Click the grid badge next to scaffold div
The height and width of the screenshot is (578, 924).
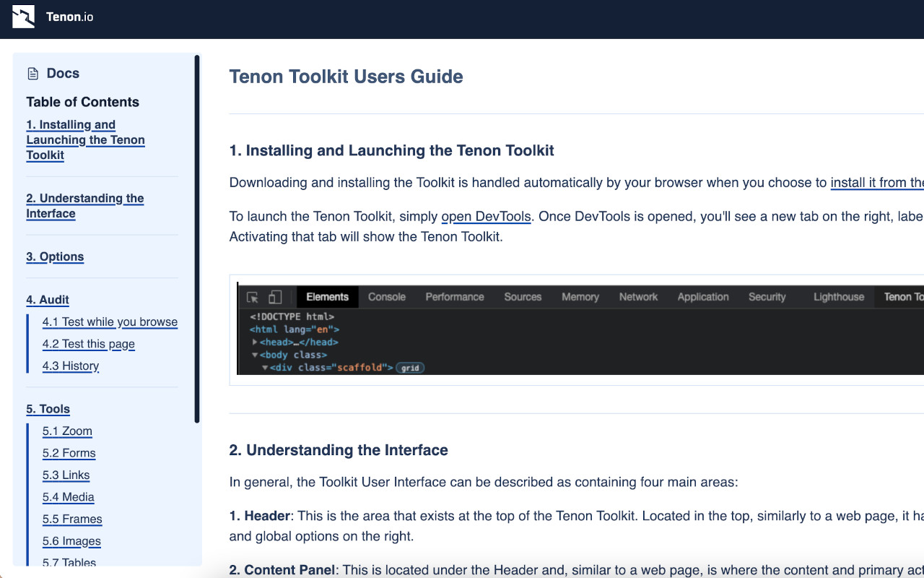(x=410, y=368)
